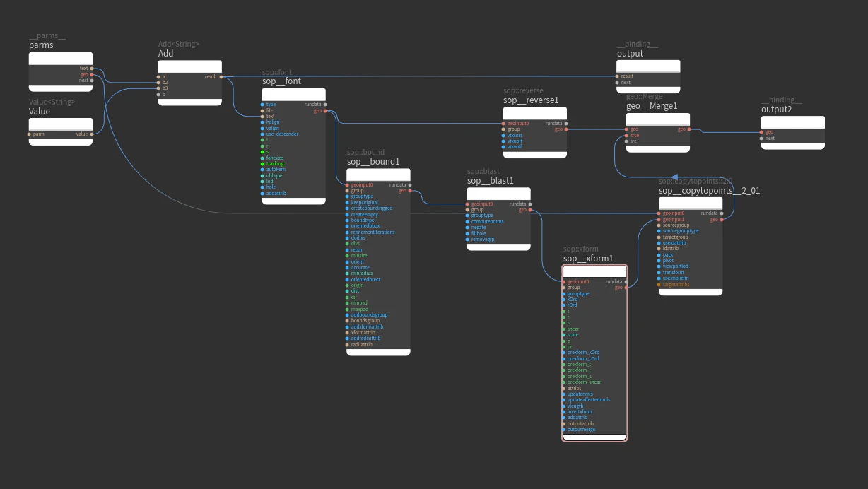Click the geo input port on output2
Image resolution: width=868 pixels, height=489 pixels.
click(x=762, y=132)
